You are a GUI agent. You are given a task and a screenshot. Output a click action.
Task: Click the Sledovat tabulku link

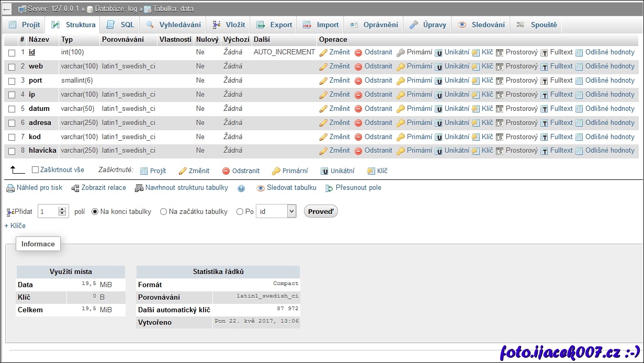click(291, 188)
